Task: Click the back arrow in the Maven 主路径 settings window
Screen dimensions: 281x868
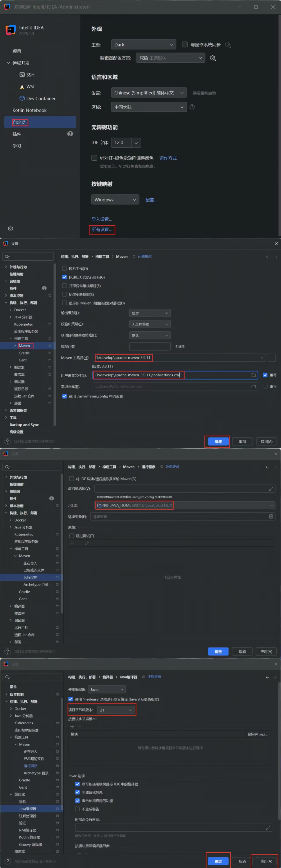Action: tap(268, 257)
